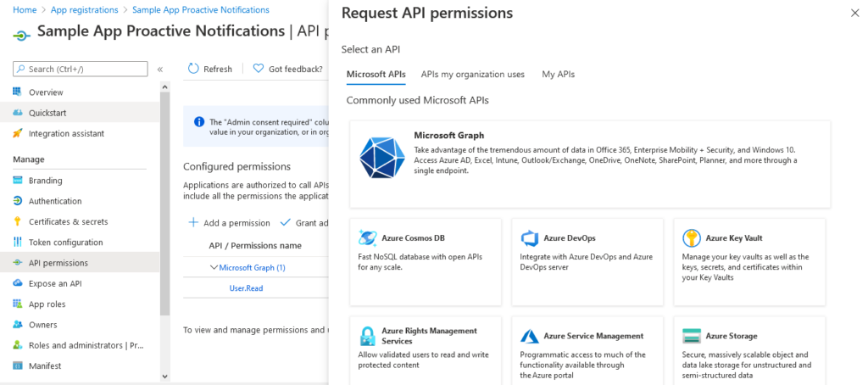Collapse the sidebar with double chevron
868x385 pixels.
(160, 70)
